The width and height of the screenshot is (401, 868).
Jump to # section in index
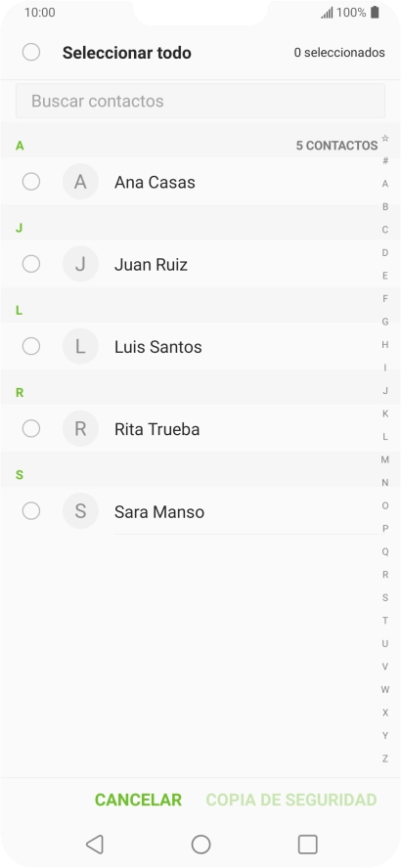(385, 160)
